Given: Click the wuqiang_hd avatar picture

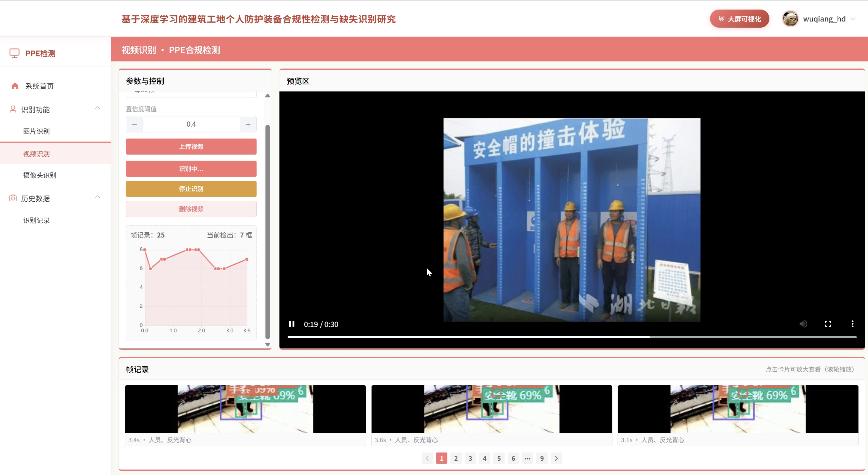Looking at the screenshot, I should click(790, 19).
